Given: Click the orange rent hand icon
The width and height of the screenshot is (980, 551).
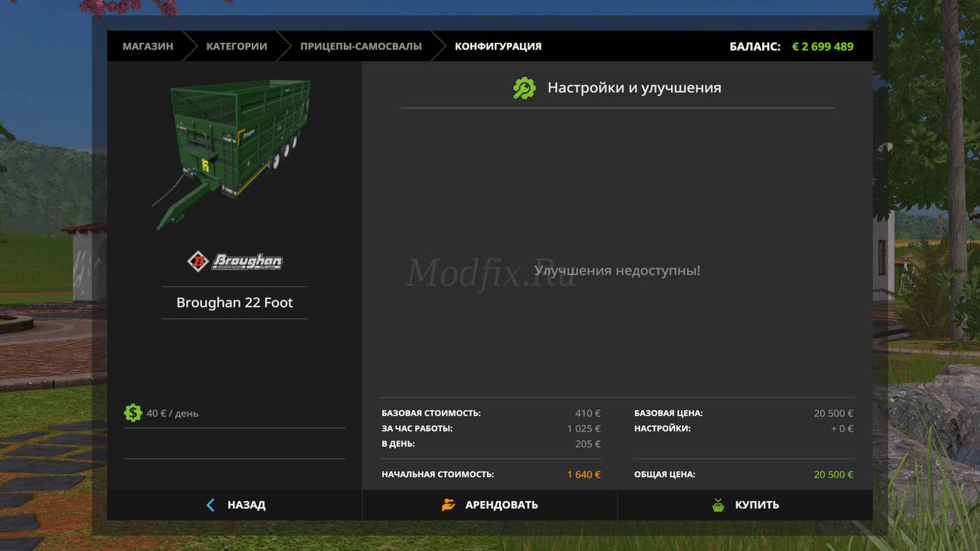Looking at the screenshot, I should (x=449, y=505).
